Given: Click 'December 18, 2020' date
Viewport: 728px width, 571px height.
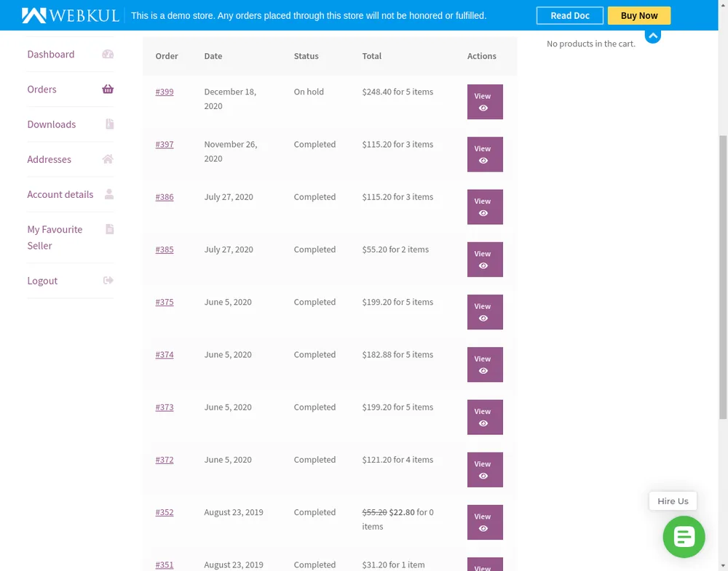Looking at the screenshot, I should coord(230,99).
